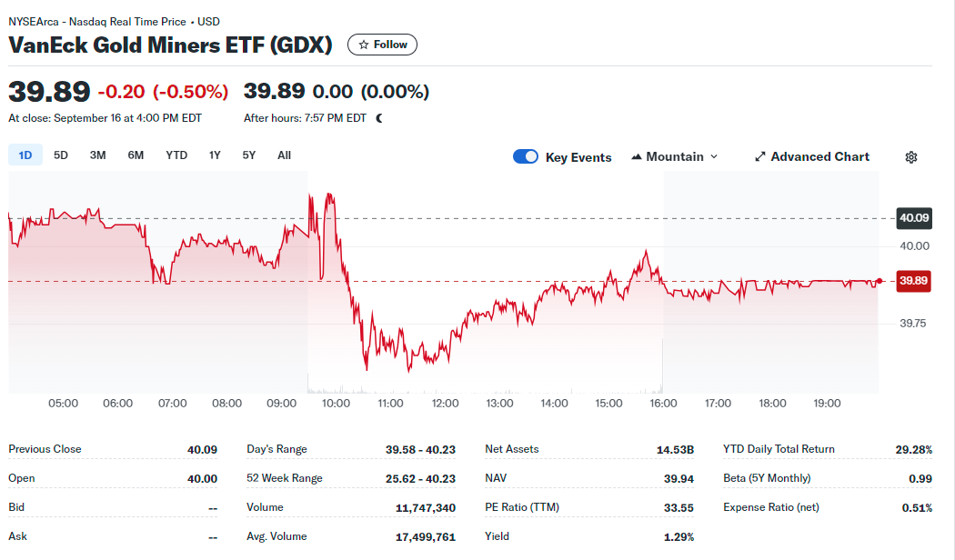Follow the VanEck Gold Miners ETF
Viewport: 955px width, 560px height.
[x=383, y=45]
